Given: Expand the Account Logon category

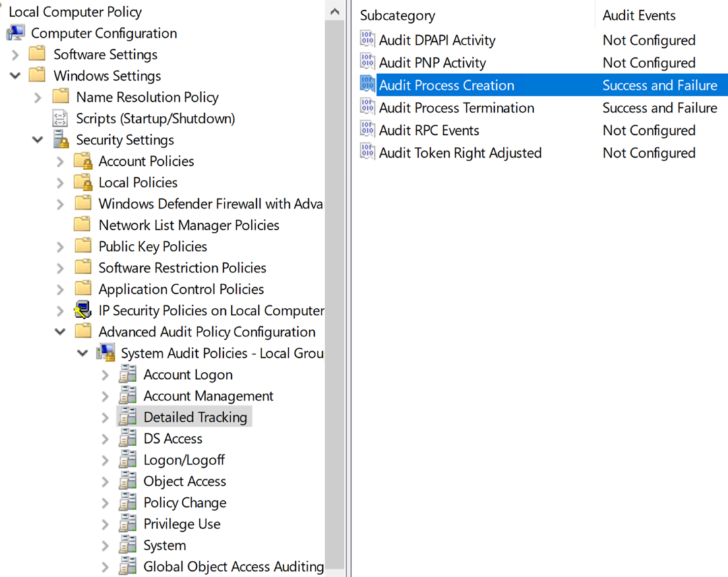Looking at the screenshot, I should (x=105, y=375).
